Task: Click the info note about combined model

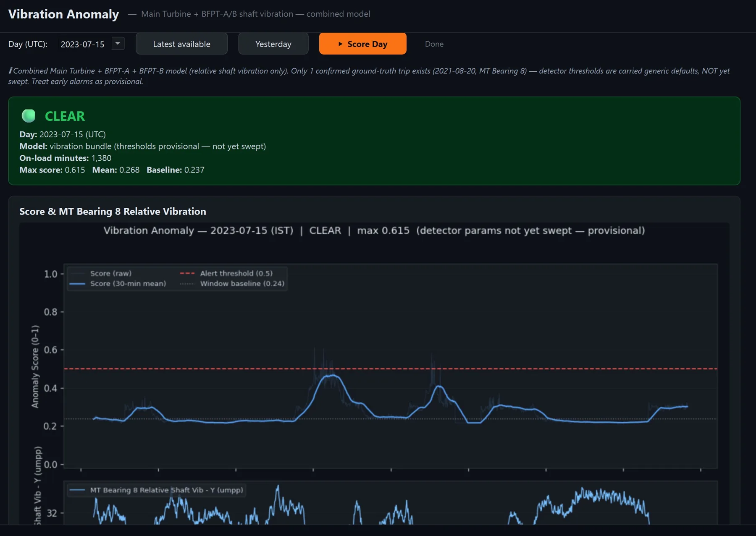Action: coord(369,76)
